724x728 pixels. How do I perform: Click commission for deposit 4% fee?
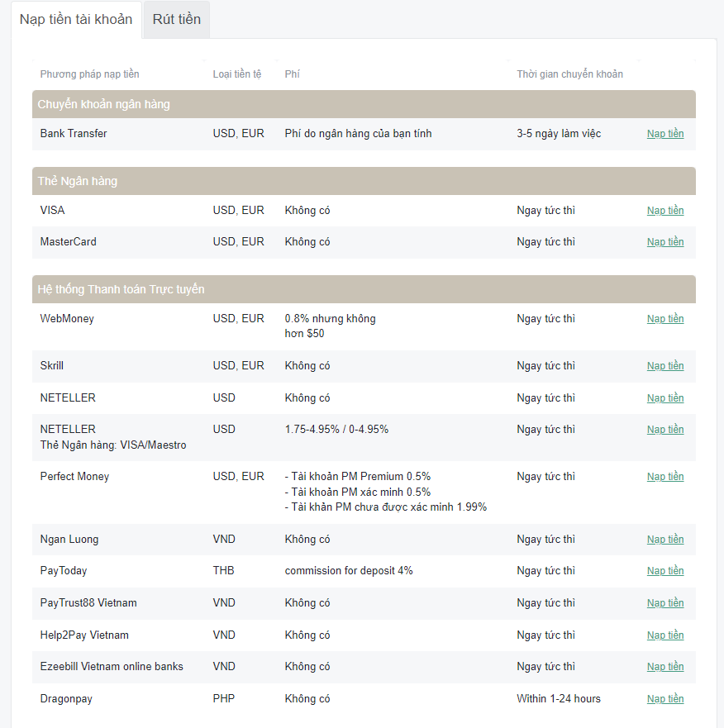coord(349,571)
